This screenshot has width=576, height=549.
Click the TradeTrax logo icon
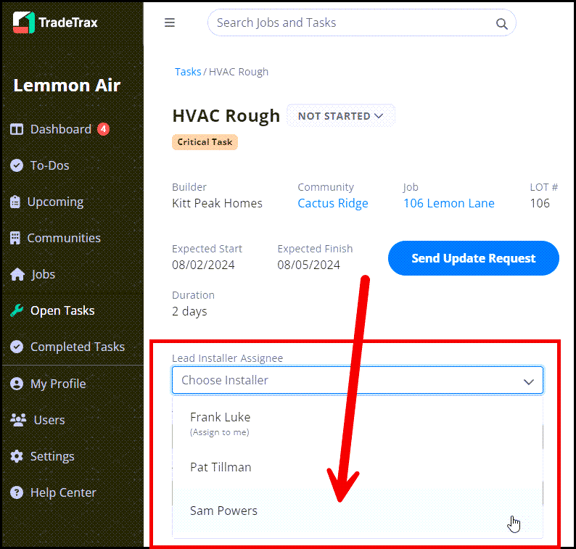[24, 22]
